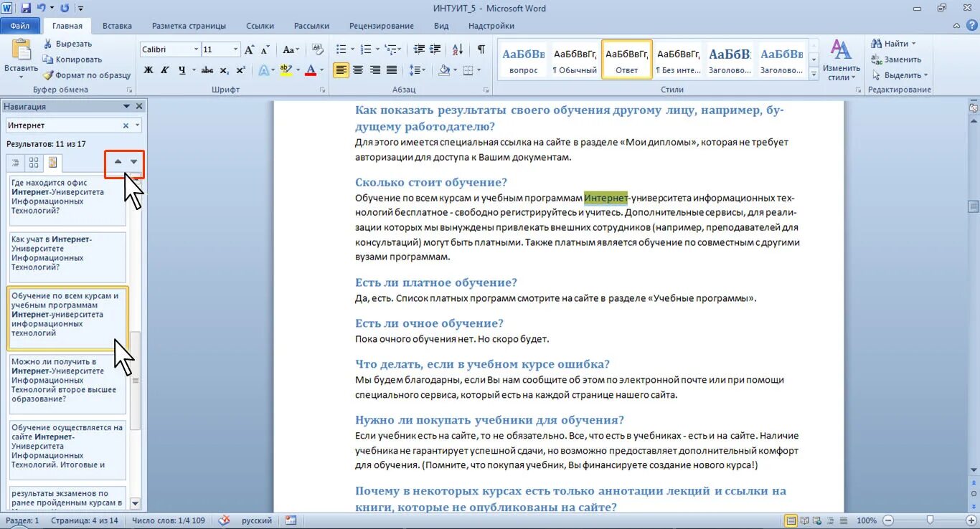980x529 pixels.
Task: Expand the styles gallery More arrow
Action: click(814, 74)
